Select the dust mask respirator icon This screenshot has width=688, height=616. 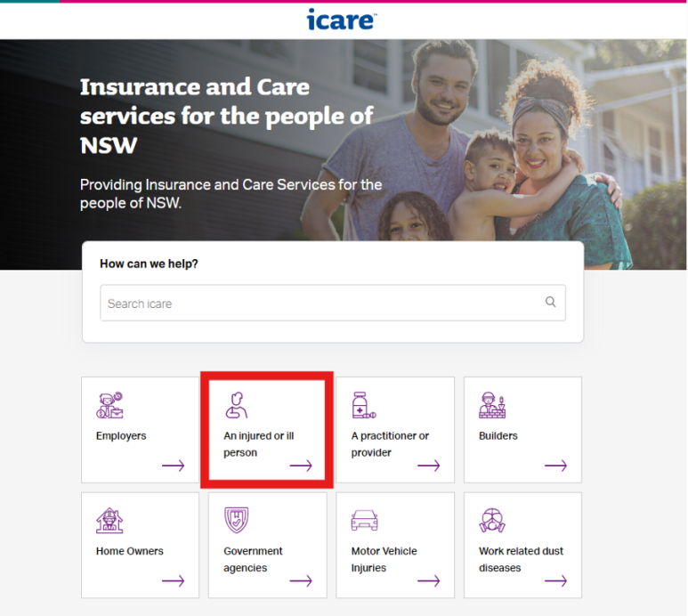click(x=492, y=521)
